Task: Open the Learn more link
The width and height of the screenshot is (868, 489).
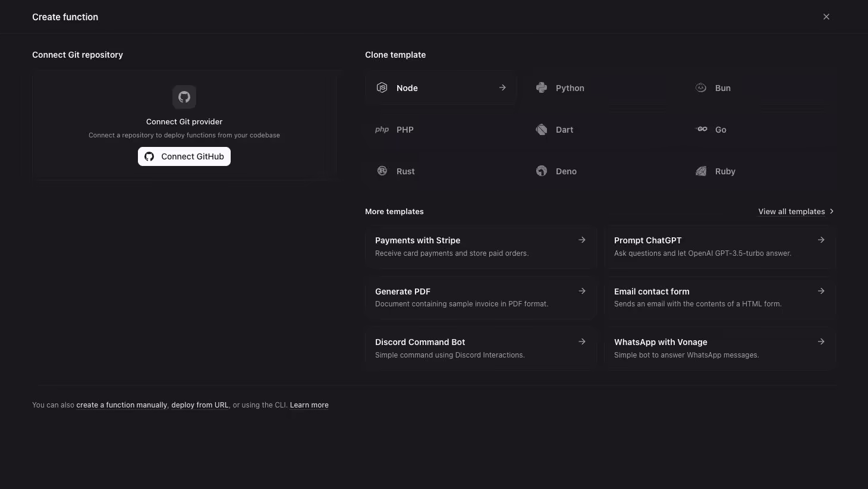Action: point(309,405)
